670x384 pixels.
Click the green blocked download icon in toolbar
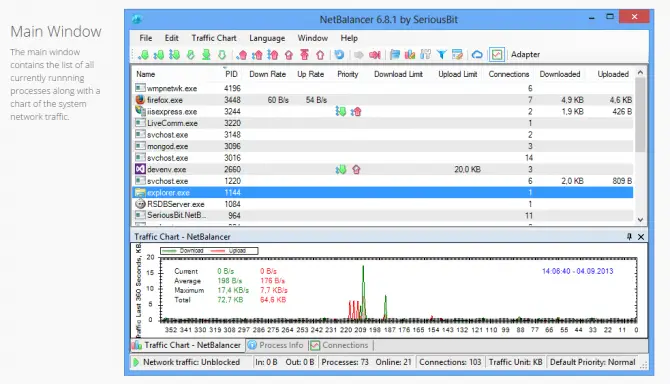point(191,55)
